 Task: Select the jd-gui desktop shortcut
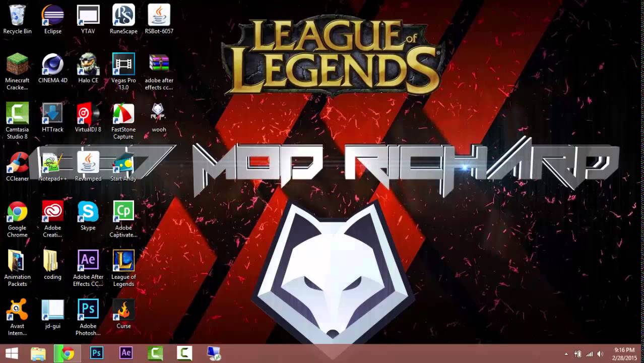point(52,314)
